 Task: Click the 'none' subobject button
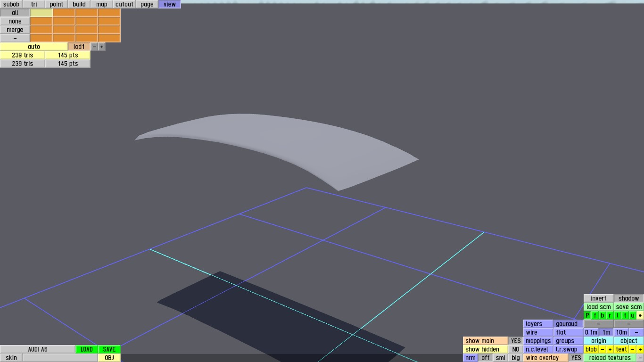(x=15, y=21)
